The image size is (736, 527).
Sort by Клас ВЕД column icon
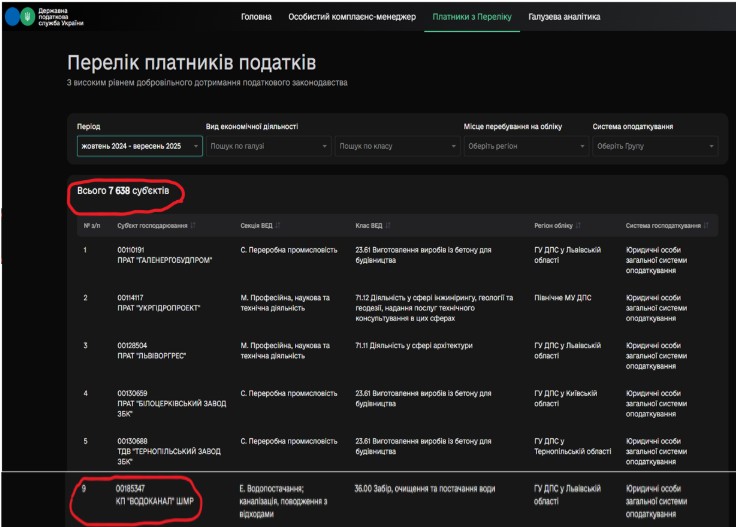point(386,225)
